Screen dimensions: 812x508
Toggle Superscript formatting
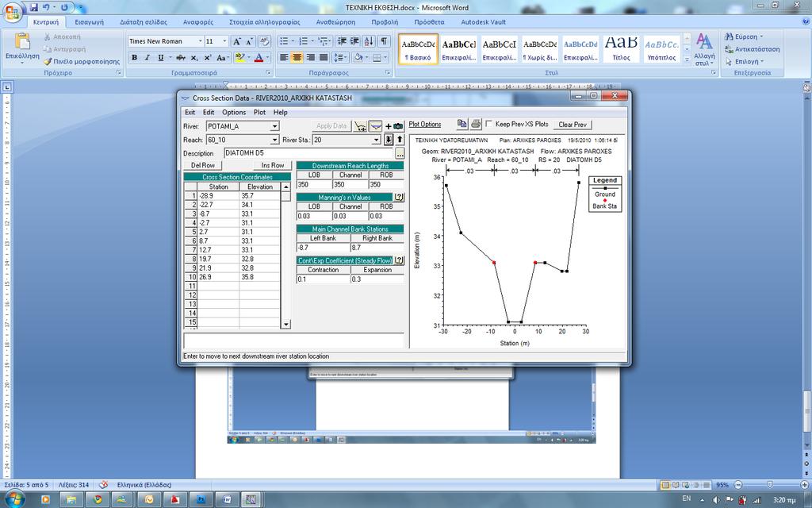point(207,57)
